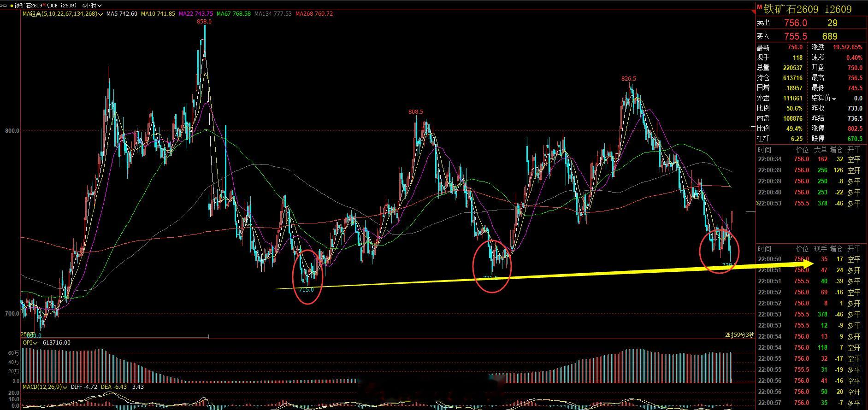Select the 22:00:34 large-order row
Image resolution: width=868 pixels, height=410 pixels.
tap(811, 159)
